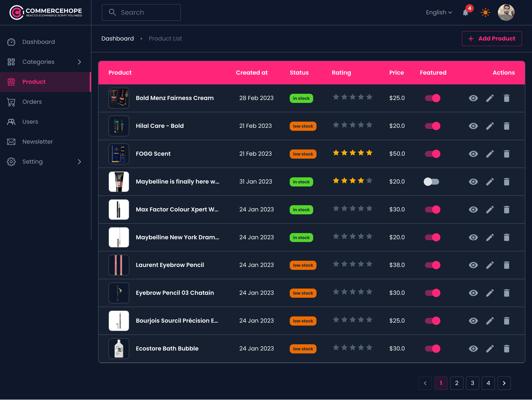
Task: Open the Dashboard sidebar icon
Action: click(11, 42)
